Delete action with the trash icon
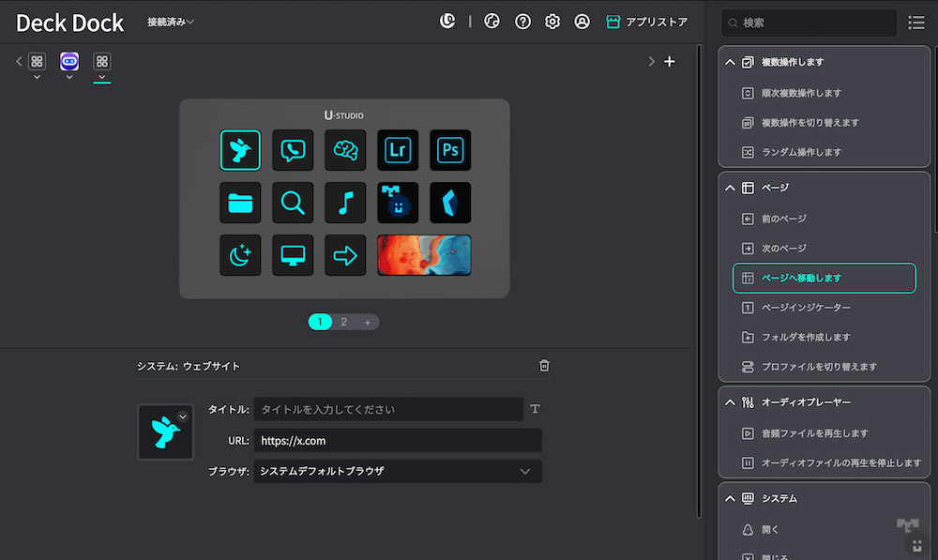The height and width of the screenshot is (560, 938). tap(544, 366)
